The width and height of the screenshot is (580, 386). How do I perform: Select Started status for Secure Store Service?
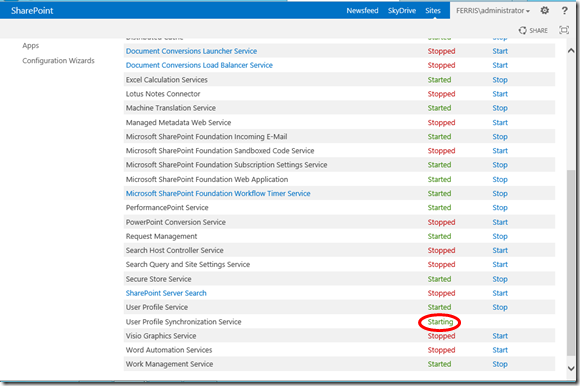pyautogui.click(x=439, y=279)
